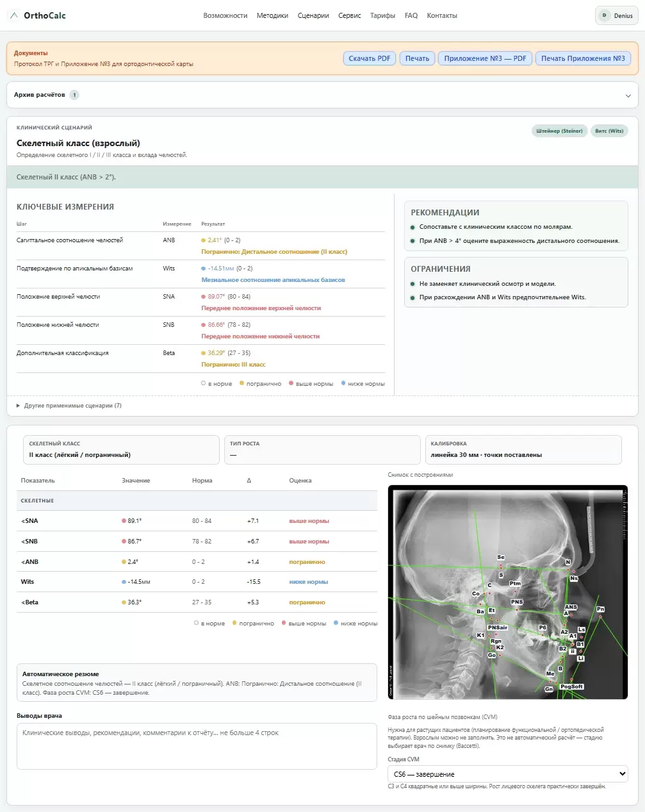The height and width of the screenshot is (812, 645).
Task: Click "Переднее положение верхней челюсти" text
Action: pyautogui.click(x=261, y=308)
